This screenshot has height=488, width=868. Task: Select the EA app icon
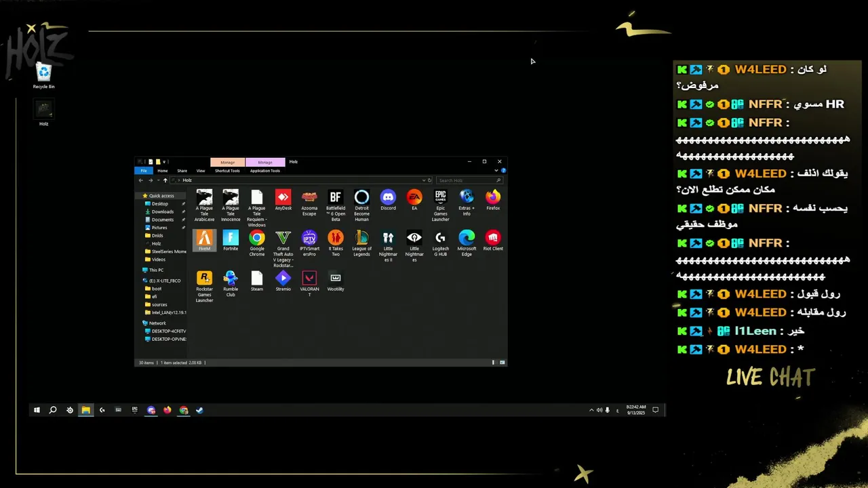click(414, 201)
